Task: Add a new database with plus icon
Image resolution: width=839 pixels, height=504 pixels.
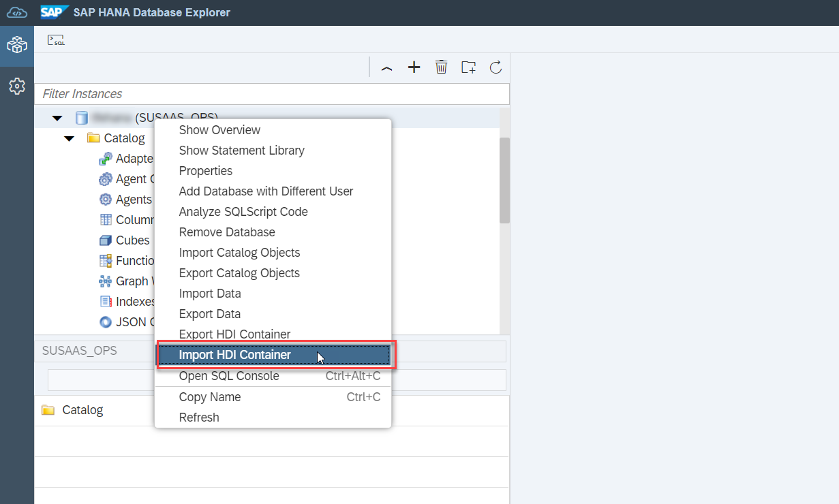Action: [414, 67]
